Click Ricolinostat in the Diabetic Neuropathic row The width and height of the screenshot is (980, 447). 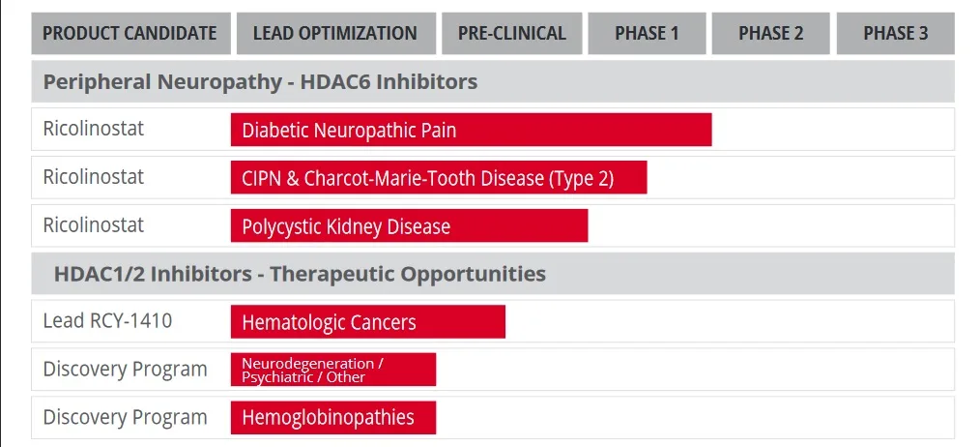pyautogui.click(x=94, y=129)
